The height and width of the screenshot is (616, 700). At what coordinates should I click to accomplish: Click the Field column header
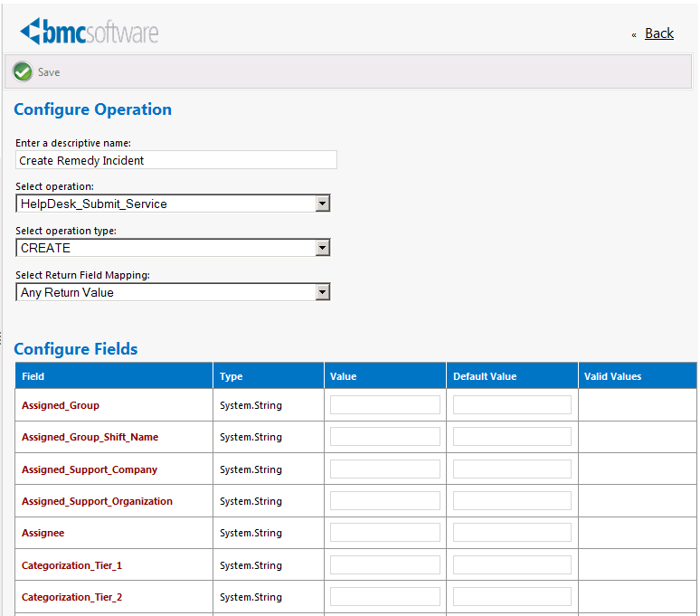(33, 376)
